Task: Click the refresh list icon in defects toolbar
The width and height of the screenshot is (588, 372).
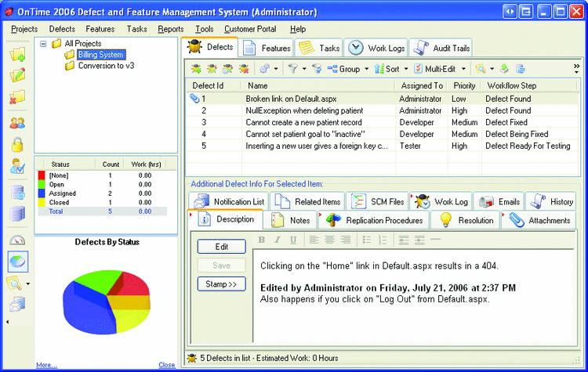Action: tap(521, 69)
